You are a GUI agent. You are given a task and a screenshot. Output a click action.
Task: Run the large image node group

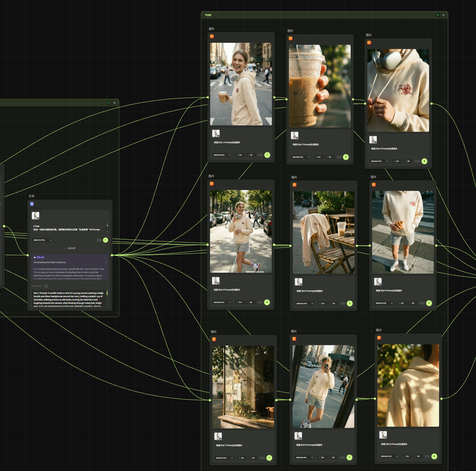point(437,15)
